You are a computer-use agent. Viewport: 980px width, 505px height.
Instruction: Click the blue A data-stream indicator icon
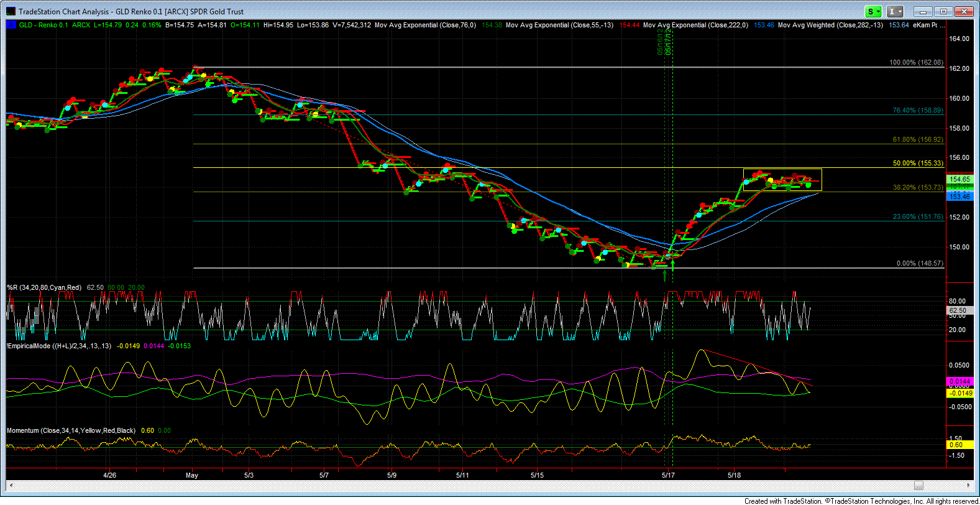11,25
